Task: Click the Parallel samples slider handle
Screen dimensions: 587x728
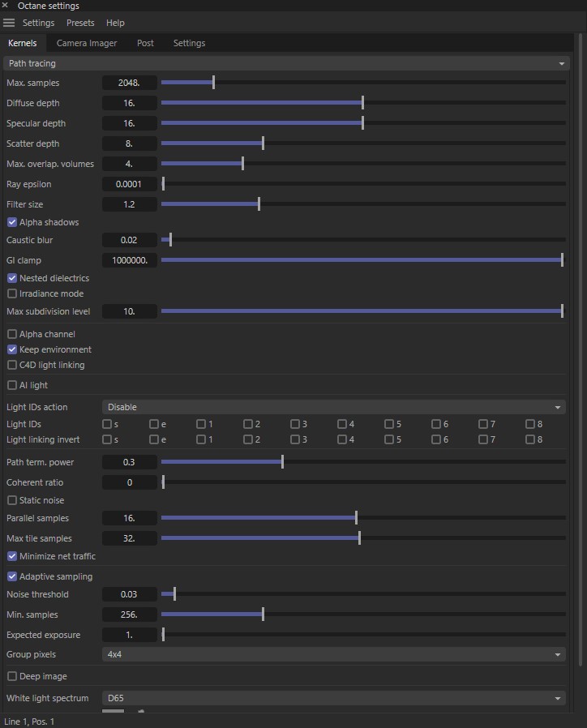Action: point(356,518)
